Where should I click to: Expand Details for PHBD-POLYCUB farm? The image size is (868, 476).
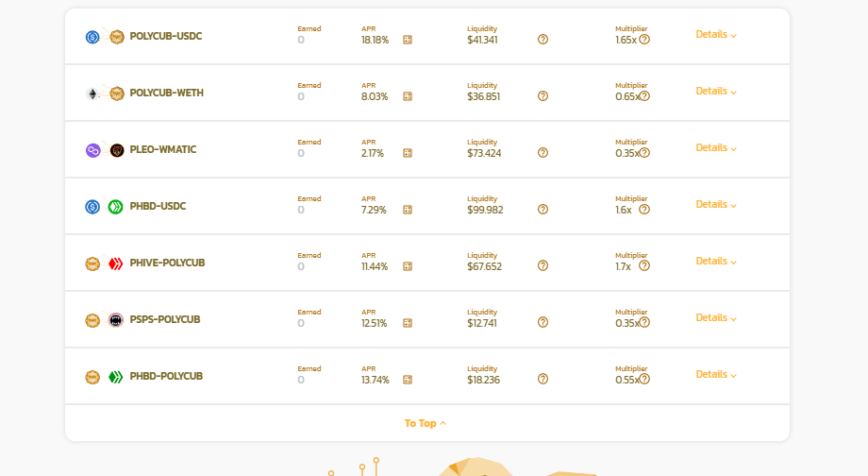tap(716, 375)
